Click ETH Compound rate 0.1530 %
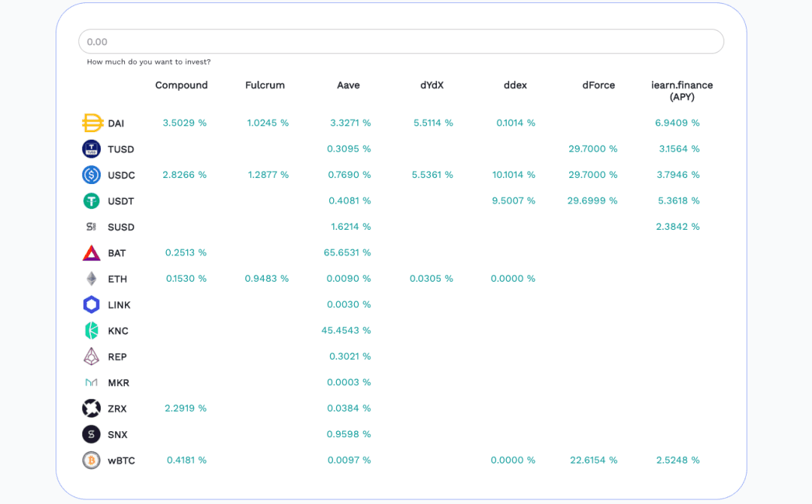The width and height of the screenshot is (812, 504). (186, 278)
